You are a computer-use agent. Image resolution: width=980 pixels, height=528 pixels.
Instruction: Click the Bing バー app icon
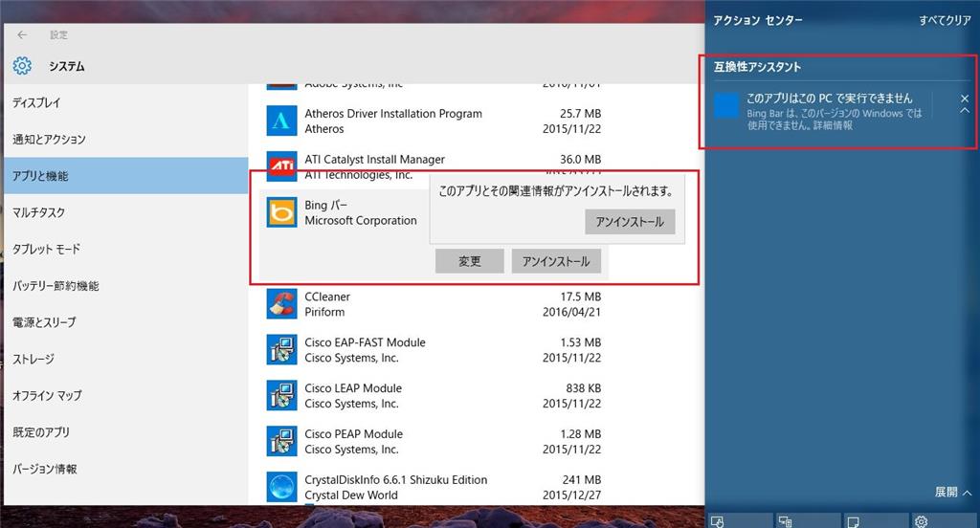(281, 212)
